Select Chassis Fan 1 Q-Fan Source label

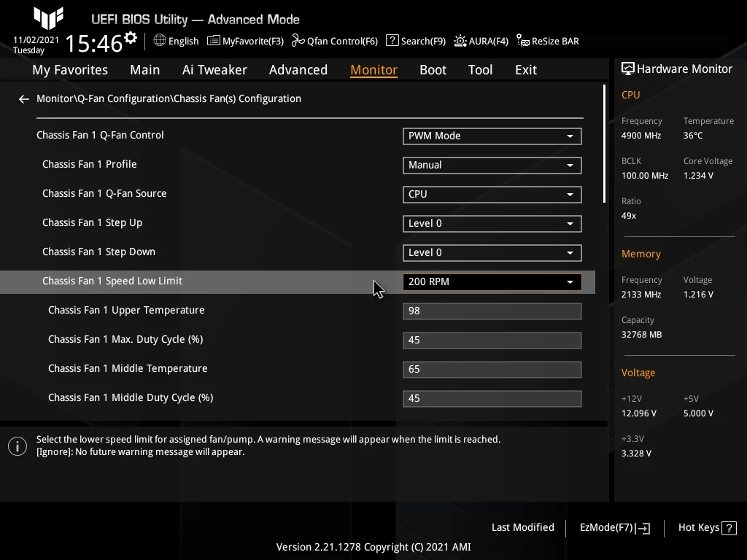pyautogui.click(x=104, y=193)
